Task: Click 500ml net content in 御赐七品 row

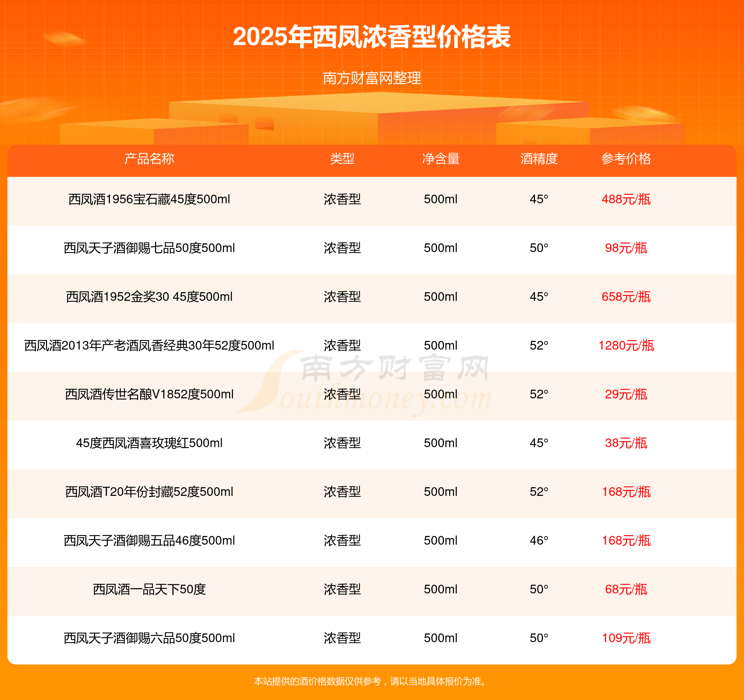Action: 441,248
